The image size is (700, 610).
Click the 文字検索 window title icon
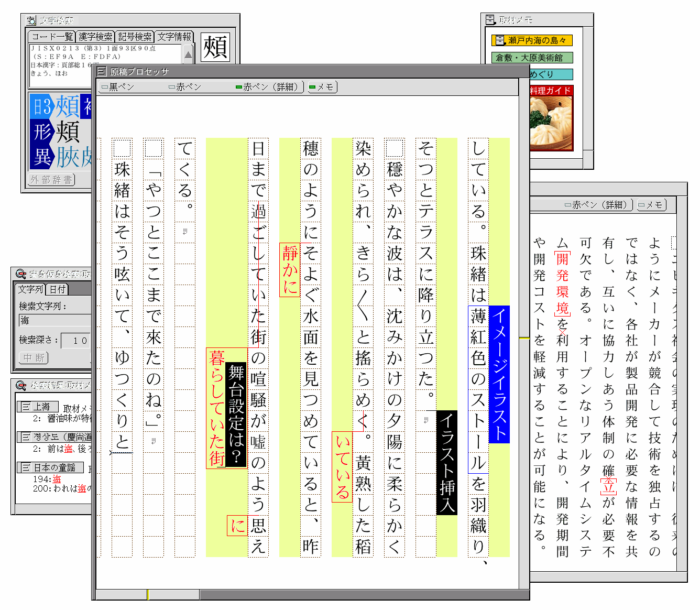click(x=31, y=20)
